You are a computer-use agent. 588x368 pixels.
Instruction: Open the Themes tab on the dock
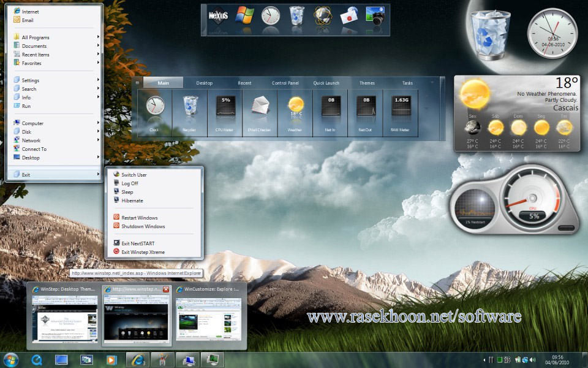(367, 82)
